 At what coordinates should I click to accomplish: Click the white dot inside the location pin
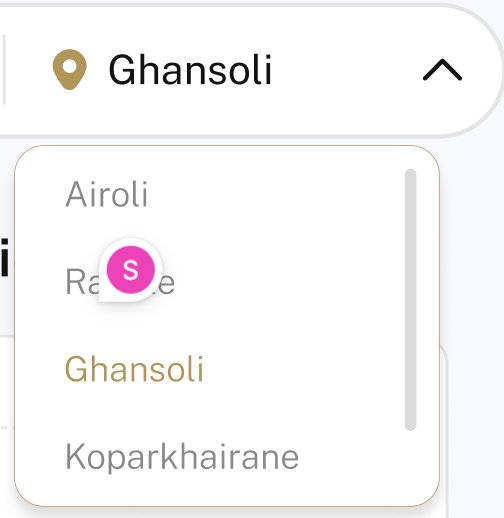tap(70, 66)
